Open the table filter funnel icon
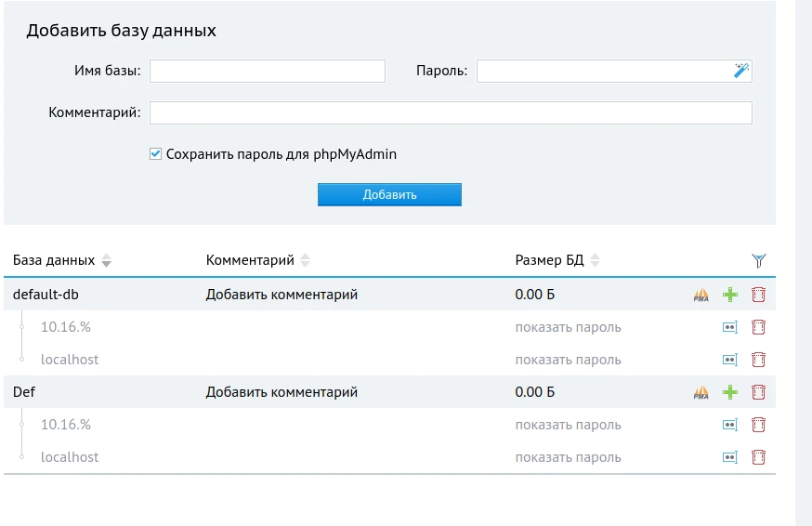812x526 pixels. (x=758, y=261)
